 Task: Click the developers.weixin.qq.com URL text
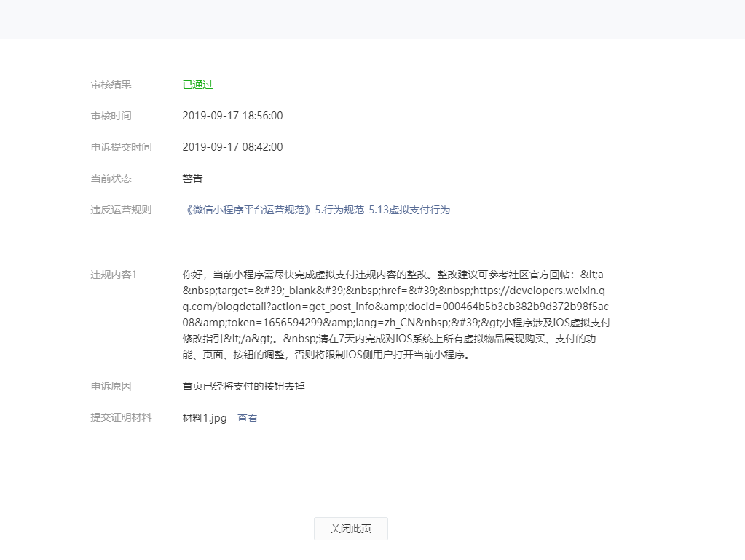[x=539, y=291]
